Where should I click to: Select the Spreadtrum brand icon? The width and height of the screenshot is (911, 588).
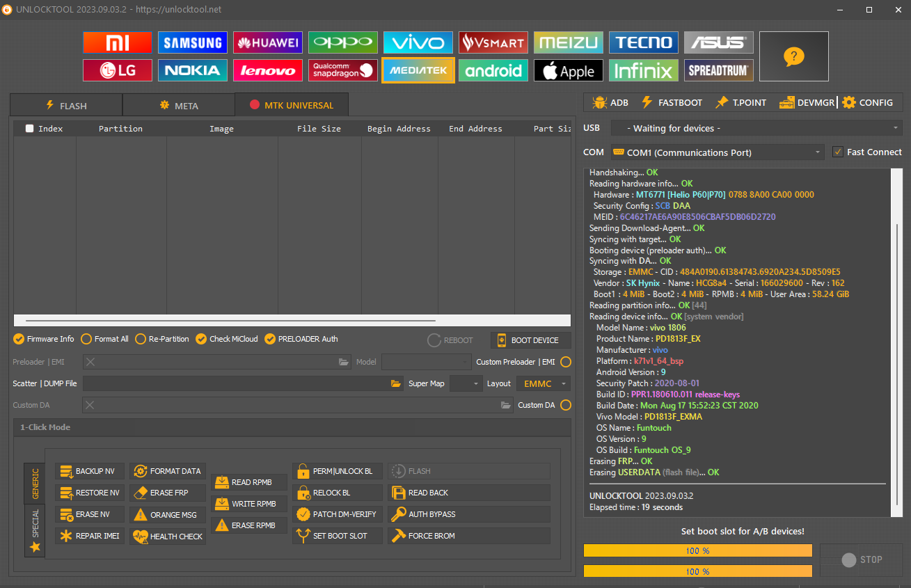click(x=719, y=70)
